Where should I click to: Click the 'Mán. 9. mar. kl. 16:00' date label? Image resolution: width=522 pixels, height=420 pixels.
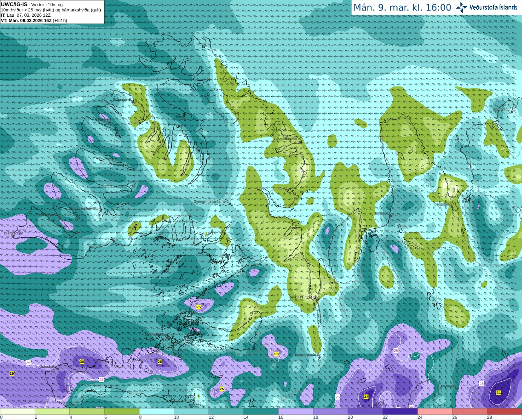[402, 8]
